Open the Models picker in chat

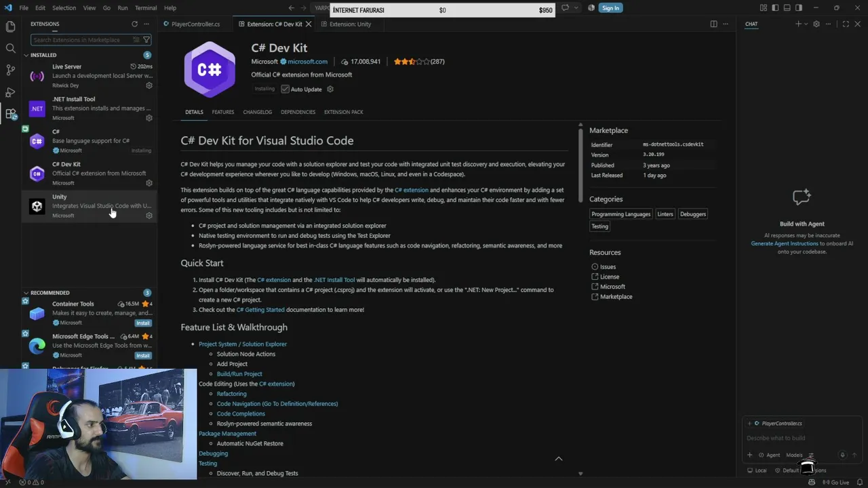[794, 455]
